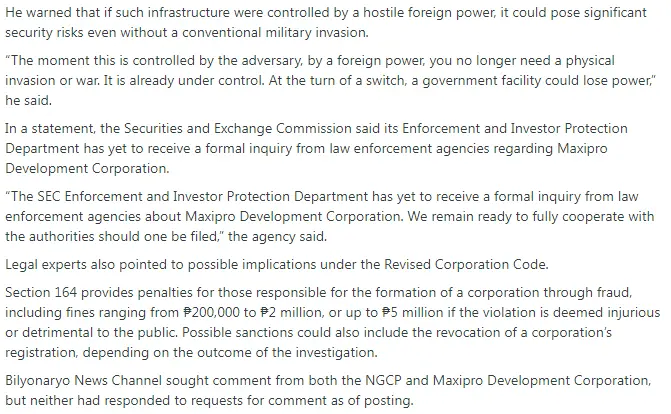Image resolution: width=671 pixels, height=414 pixels.
Task: Click the acronym "NGCP" in last paragraph
Action: click(x=383, y=380)
